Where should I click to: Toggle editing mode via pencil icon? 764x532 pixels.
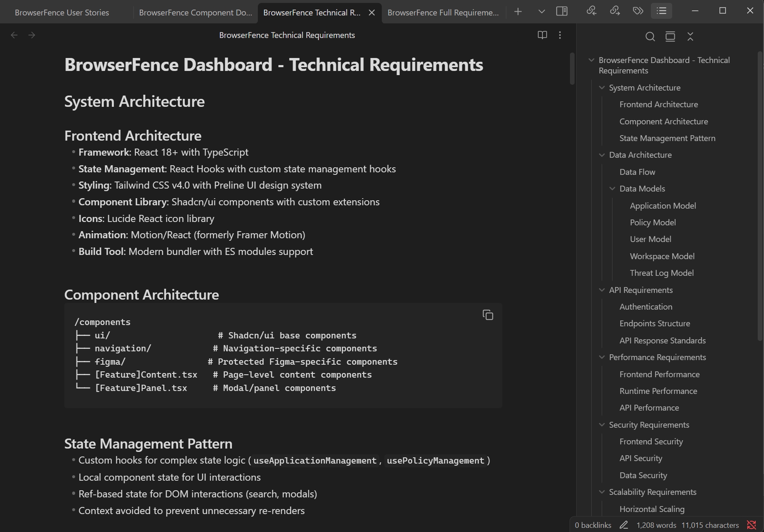pyautogui.click(x=624, y=525)
